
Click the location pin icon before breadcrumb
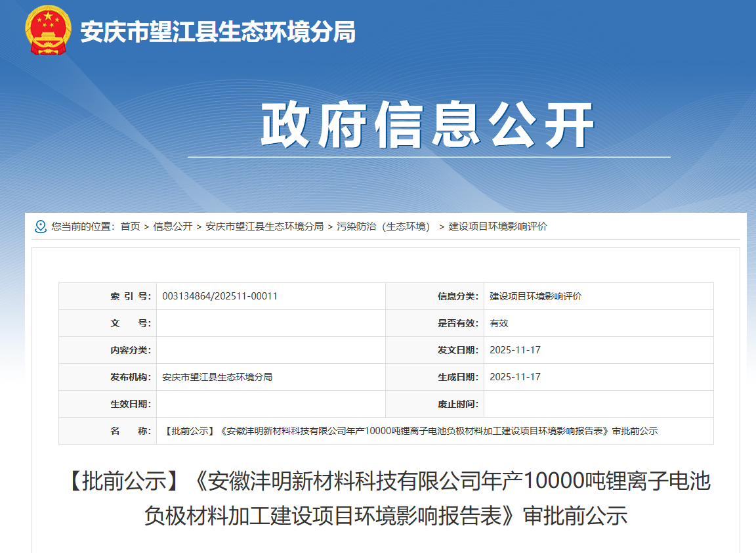[40, 227]
